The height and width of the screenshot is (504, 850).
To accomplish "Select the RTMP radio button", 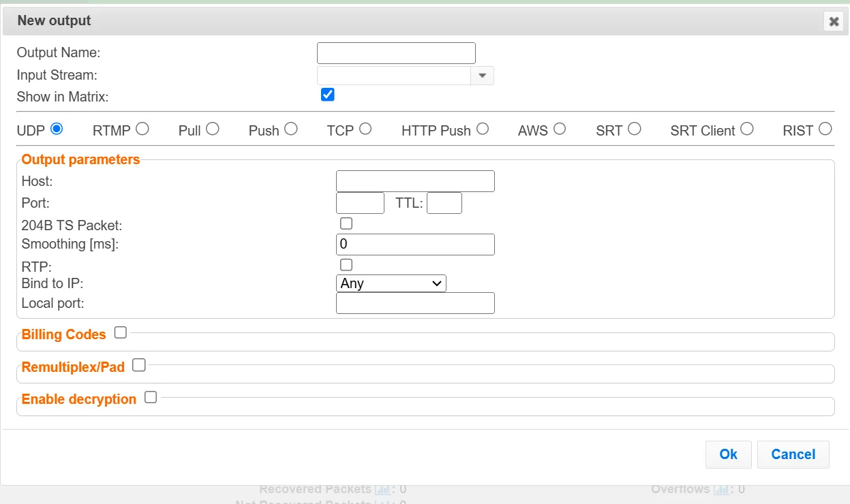I will (x=142, y=129).
